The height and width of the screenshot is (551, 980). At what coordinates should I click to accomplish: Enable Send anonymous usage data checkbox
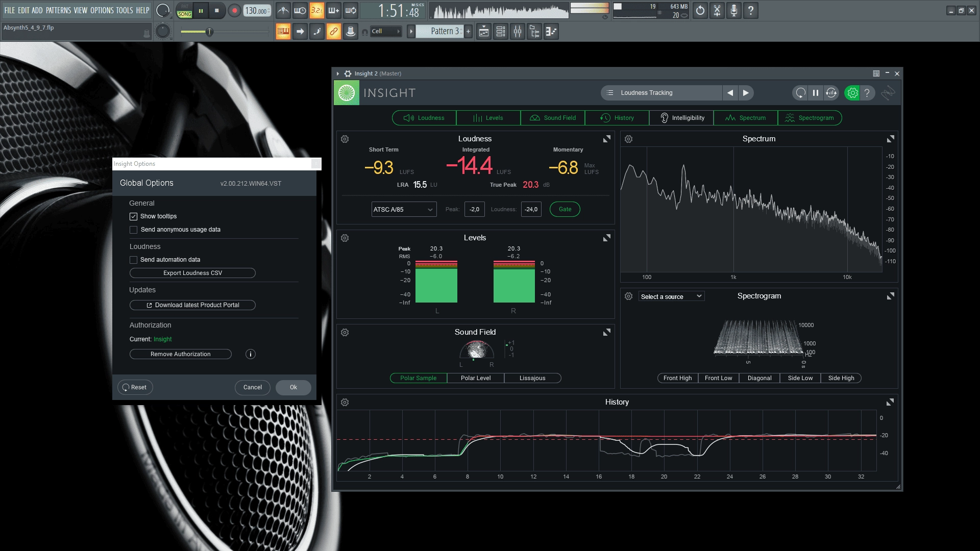click(134, 230)
